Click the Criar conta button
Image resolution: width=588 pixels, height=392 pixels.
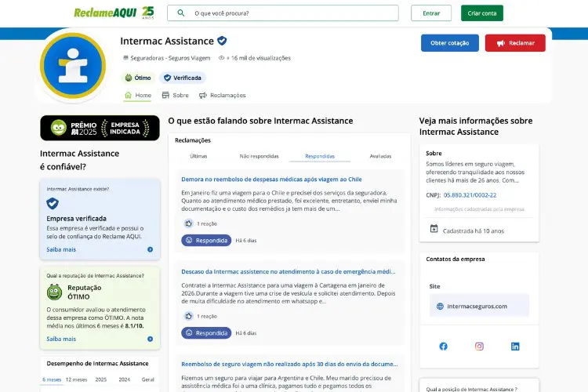point(482,13)
